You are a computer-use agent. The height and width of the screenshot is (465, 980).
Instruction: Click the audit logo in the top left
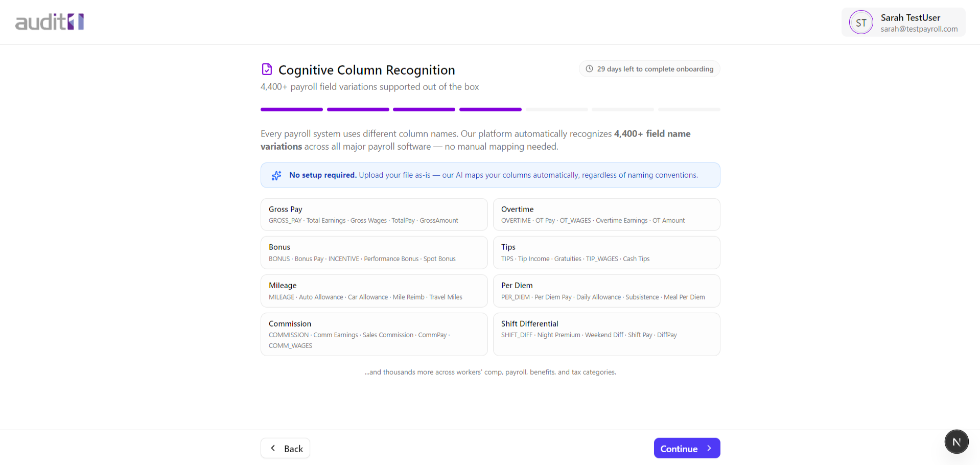(49, 21)
